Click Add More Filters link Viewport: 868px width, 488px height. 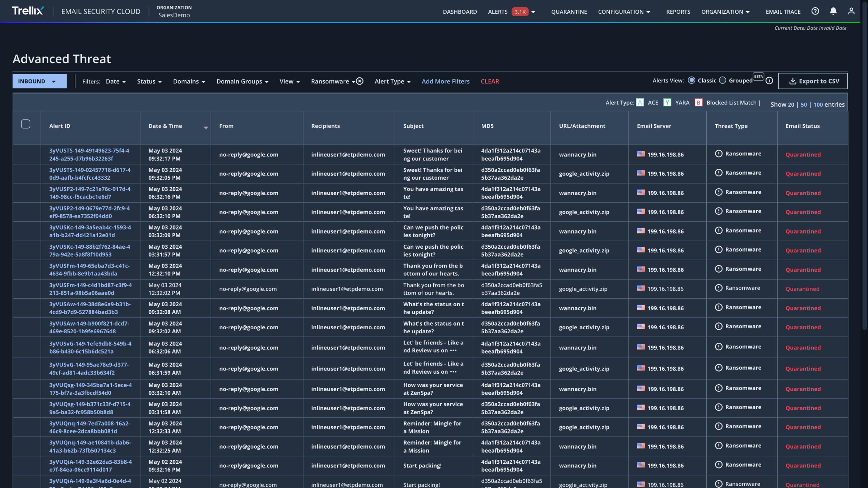(446, 81)
